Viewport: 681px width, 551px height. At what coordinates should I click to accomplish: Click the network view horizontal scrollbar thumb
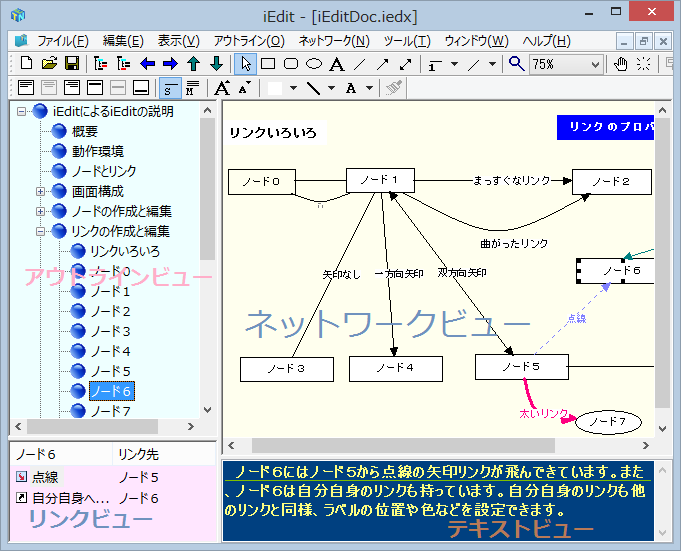(x=403, y=445)
